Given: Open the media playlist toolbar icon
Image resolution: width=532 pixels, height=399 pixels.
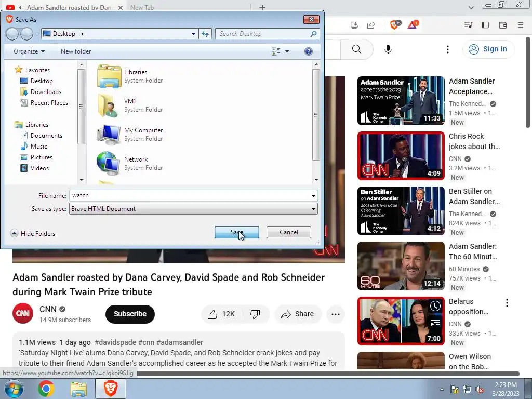Looking at the screenshot, I should [468, 25].
